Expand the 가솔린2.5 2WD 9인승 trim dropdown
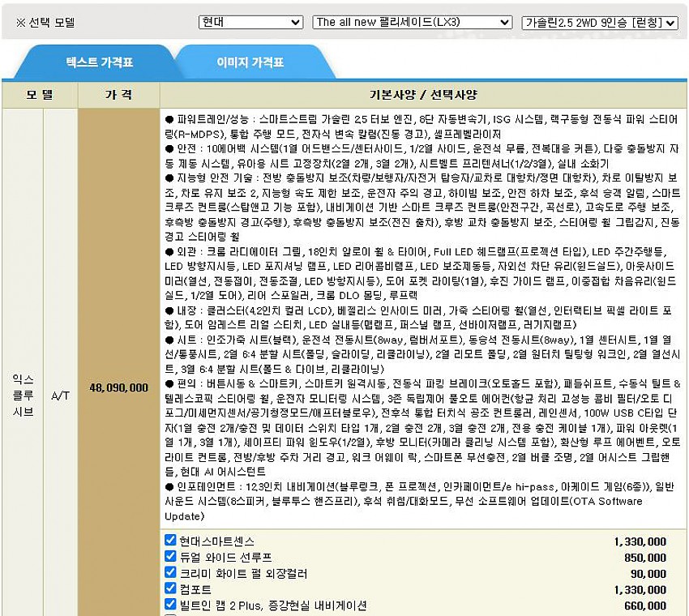 tap(599, 23)
